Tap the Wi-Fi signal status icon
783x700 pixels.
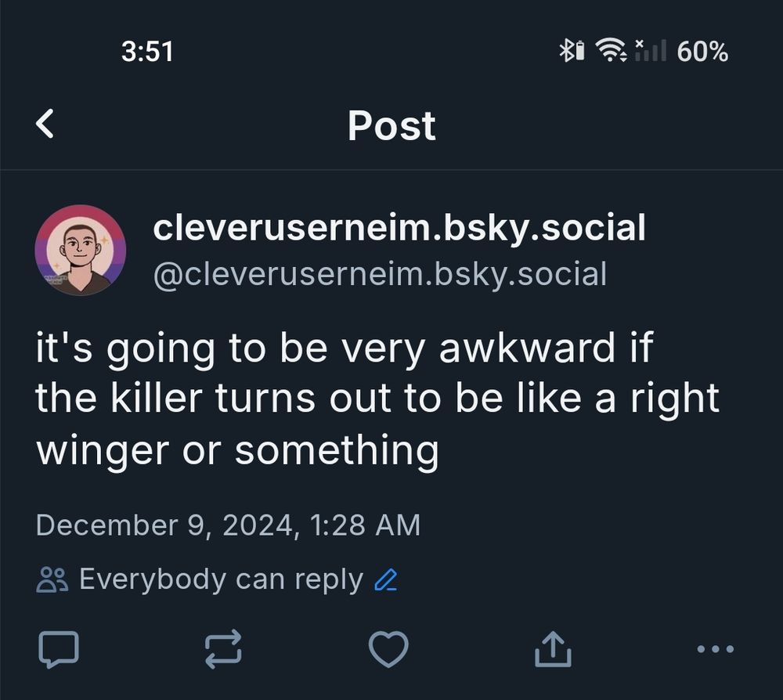611,52
